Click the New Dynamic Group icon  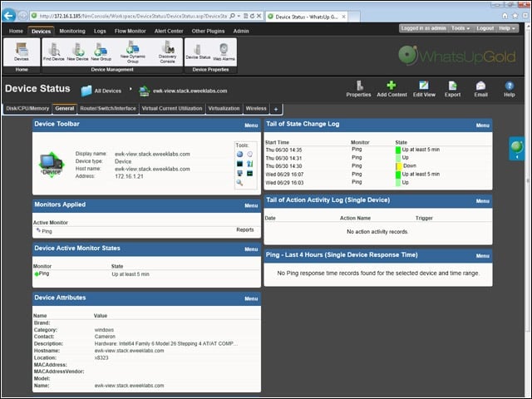point(133,52)
